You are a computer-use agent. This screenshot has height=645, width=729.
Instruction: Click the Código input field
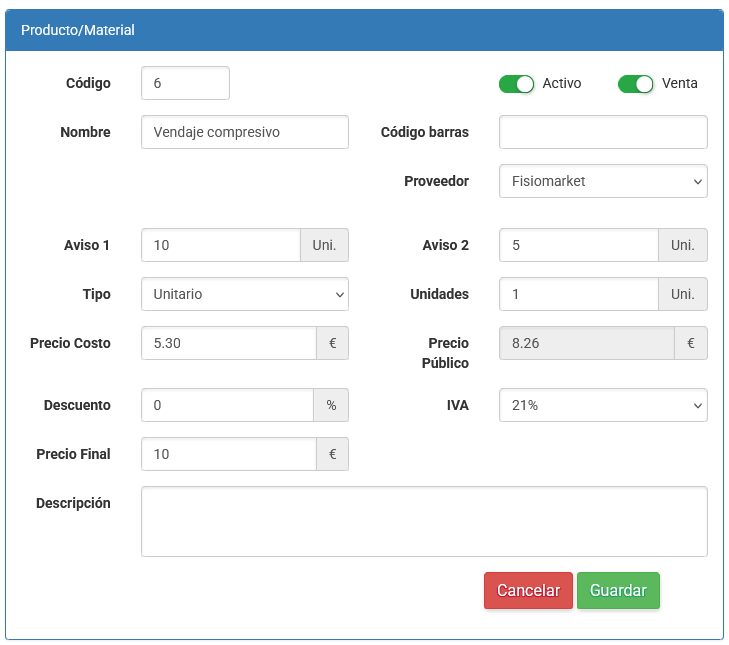pos(185,83)
